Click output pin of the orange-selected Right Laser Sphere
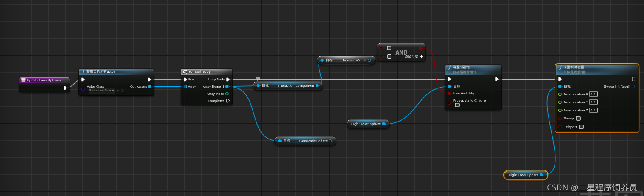 541,175
